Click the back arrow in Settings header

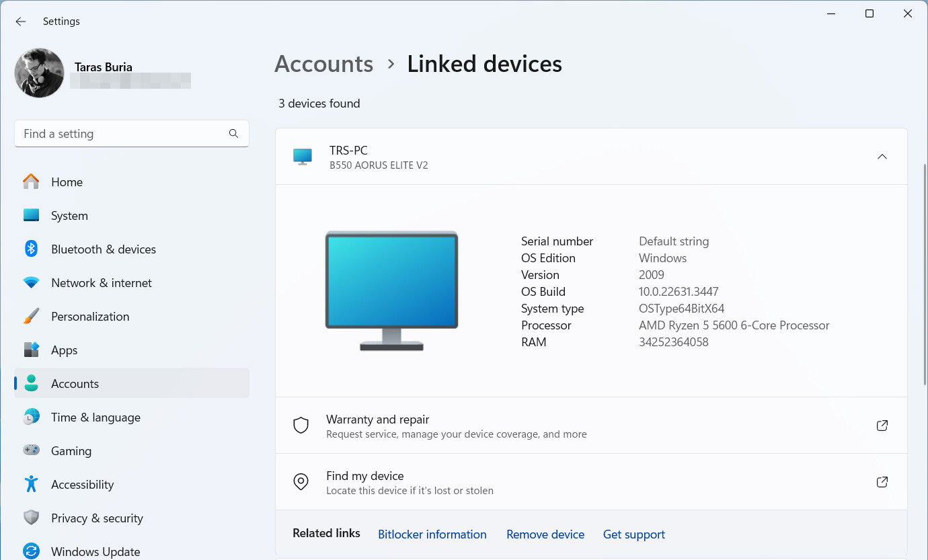21,22
